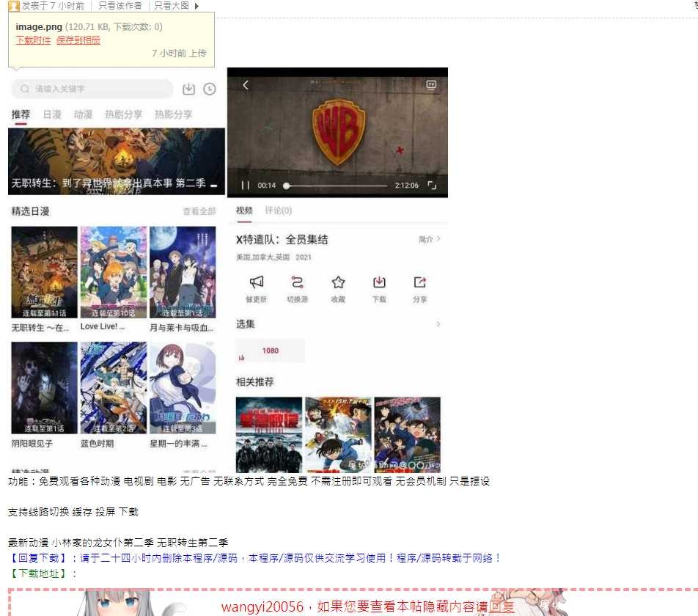Expand the 只看大图 arrow at top
This screenshot has height=616, width=698.
click(x=196, y=6)
